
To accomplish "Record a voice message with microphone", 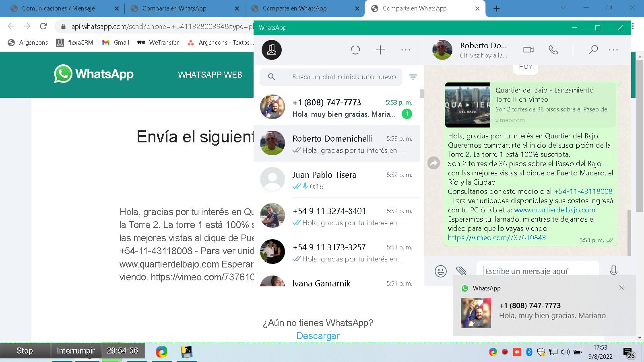I will (x=613, y=270).
